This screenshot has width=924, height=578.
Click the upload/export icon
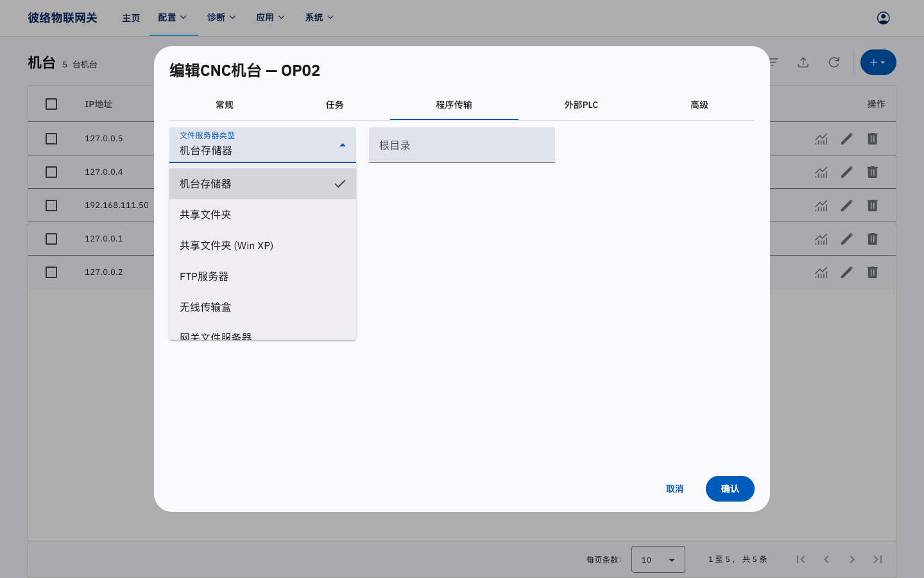[x=803, y=62]
